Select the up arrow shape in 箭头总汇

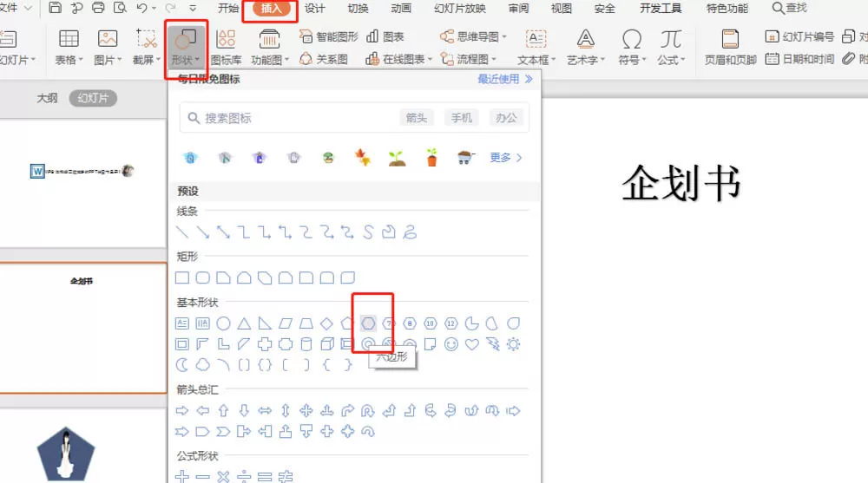223,410
